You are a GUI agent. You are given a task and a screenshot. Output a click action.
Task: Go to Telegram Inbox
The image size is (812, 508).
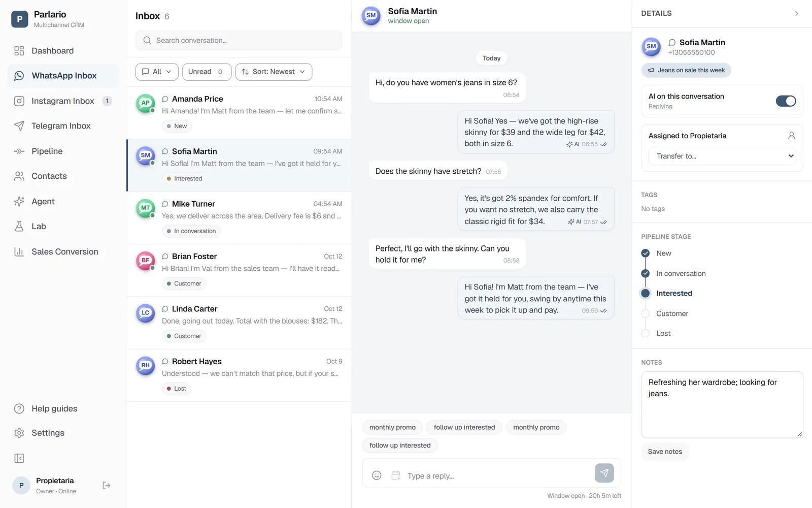click(x=63, y=126)
